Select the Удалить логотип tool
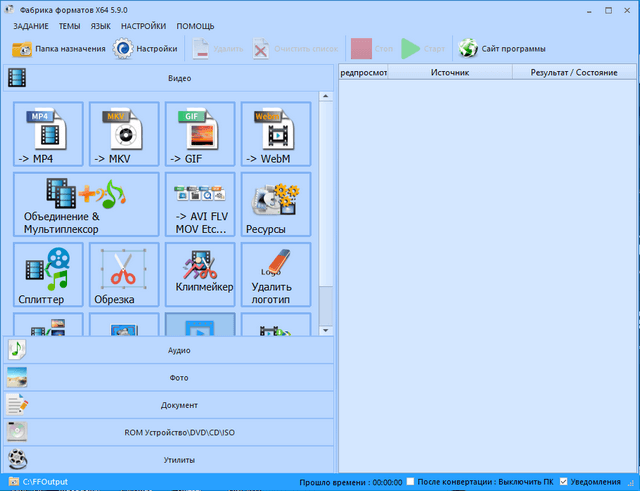Screen dimensions: 640x491 (274, 274)
